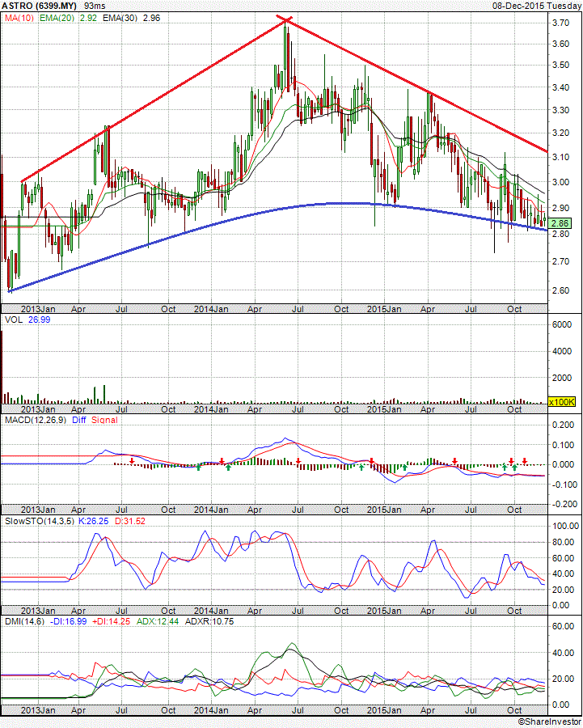
Task: Click the 93ms load time label
Action: pyautogui.click(x=95, y=6)
